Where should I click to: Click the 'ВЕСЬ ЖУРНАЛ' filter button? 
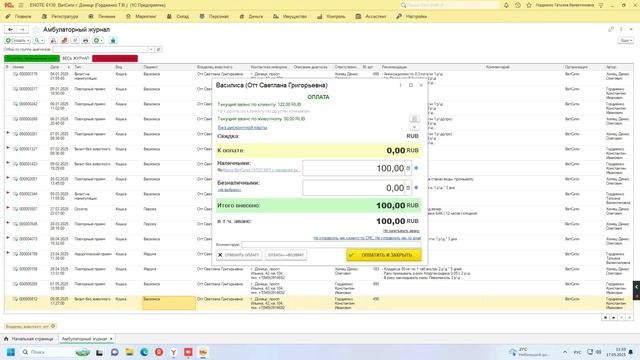tap(76, 58)
